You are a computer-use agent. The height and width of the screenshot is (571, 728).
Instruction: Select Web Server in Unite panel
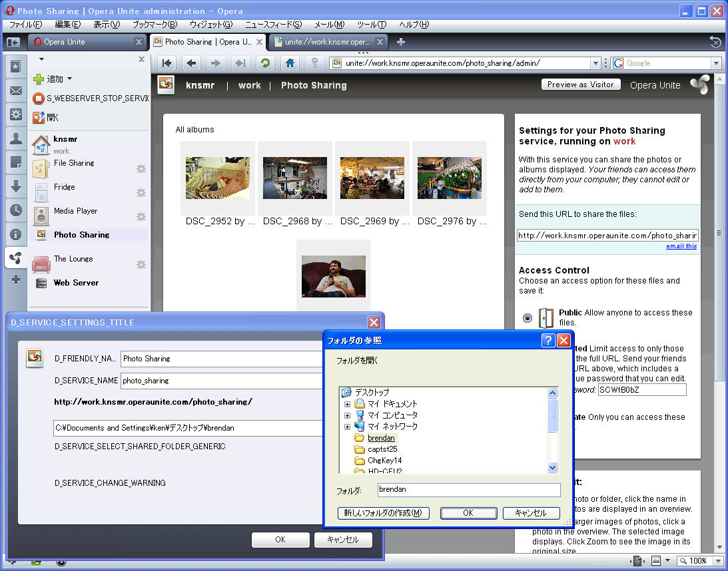click(76, 283)
